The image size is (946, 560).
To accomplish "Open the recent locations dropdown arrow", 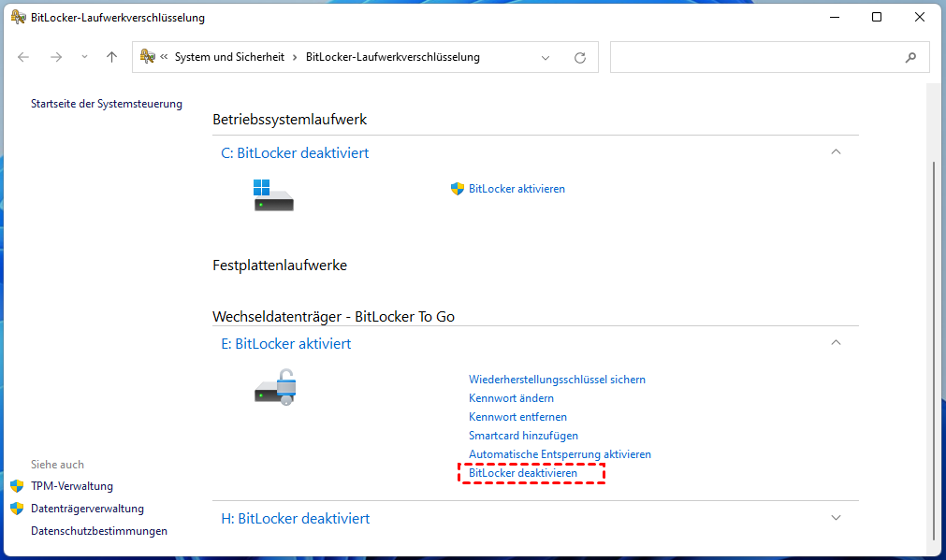I will click(84, 57).
